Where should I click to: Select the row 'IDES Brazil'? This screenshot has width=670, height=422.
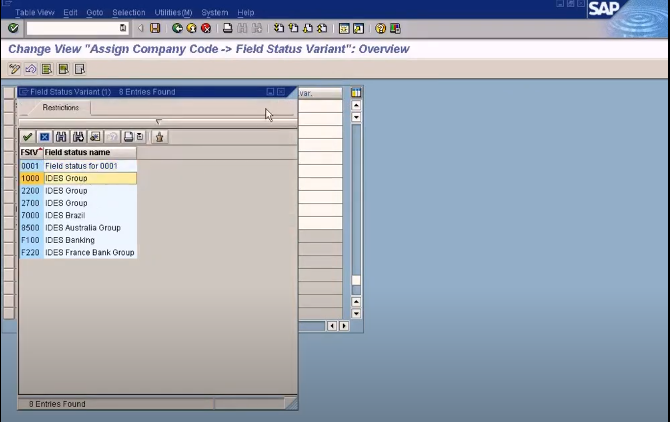click(78, 215)
